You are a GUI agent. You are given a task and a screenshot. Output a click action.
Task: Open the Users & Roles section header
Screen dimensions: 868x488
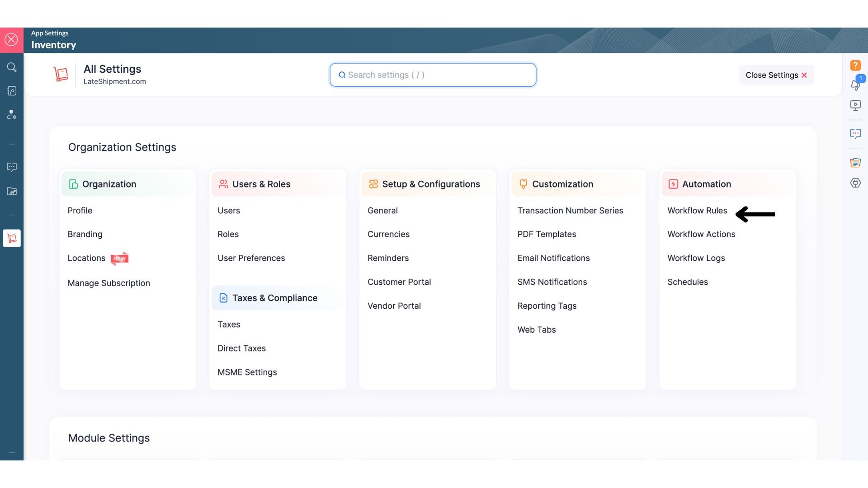point(261,184)
